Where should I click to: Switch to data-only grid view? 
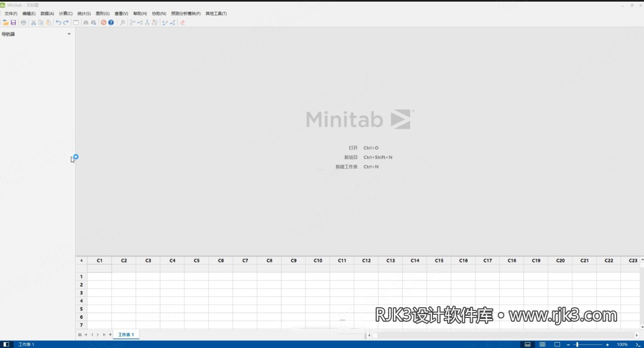(543, 344)
